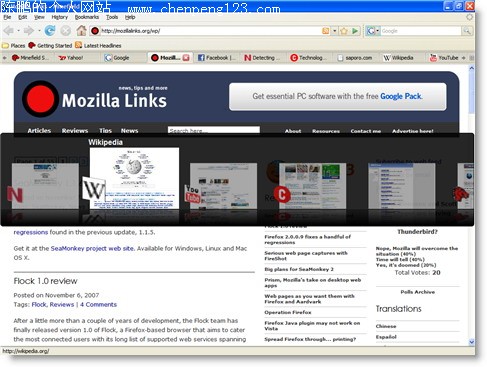The image size is (487, 367).
Task: Open 'Big plans for SeaMonkey 2' link
Action: point(299,269)
